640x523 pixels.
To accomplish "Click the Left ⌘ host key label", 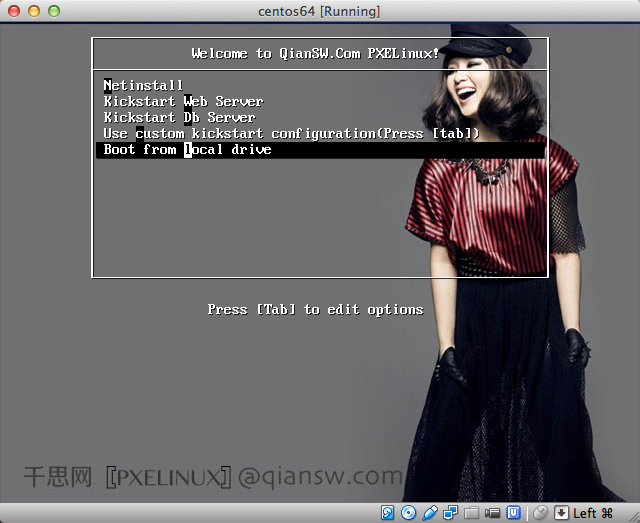I will point(593,513).
